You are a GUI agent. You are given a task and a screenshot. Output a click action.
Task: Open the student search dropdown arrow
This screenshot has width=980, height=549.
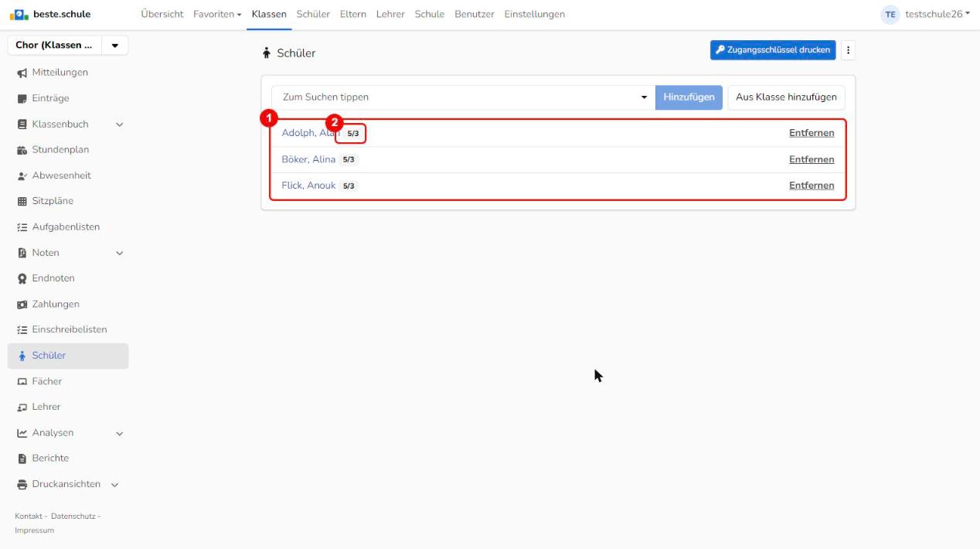point(645,97)
